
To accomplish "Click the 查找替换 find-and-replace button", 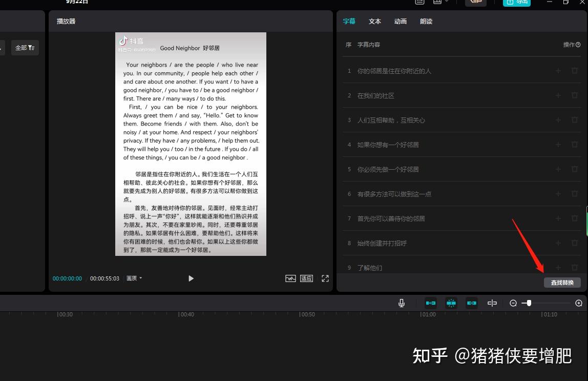I will click(562, 282).
